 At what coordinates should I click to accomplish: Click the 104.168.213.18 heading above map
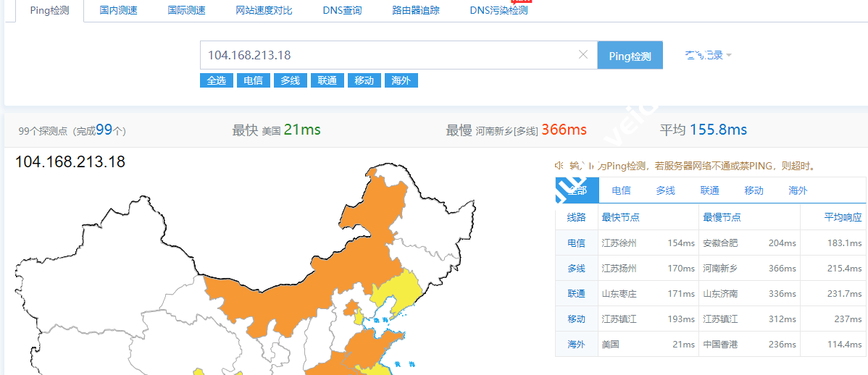70,162
